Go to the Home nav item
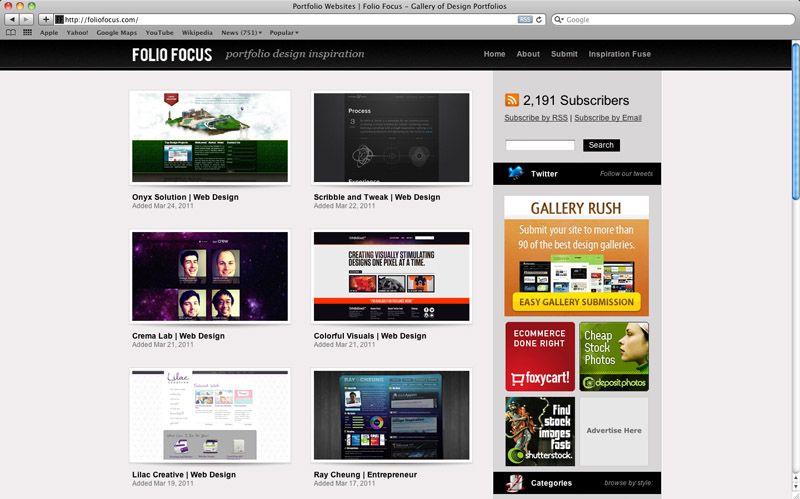Screen dimensions: 800x499 [494, 54]
